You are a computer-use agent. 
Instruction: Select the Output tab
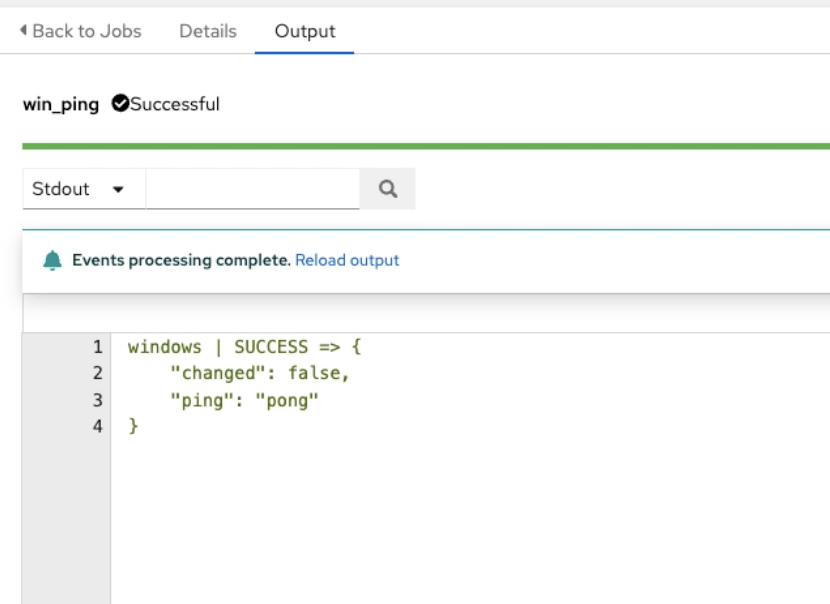(305, 31)
